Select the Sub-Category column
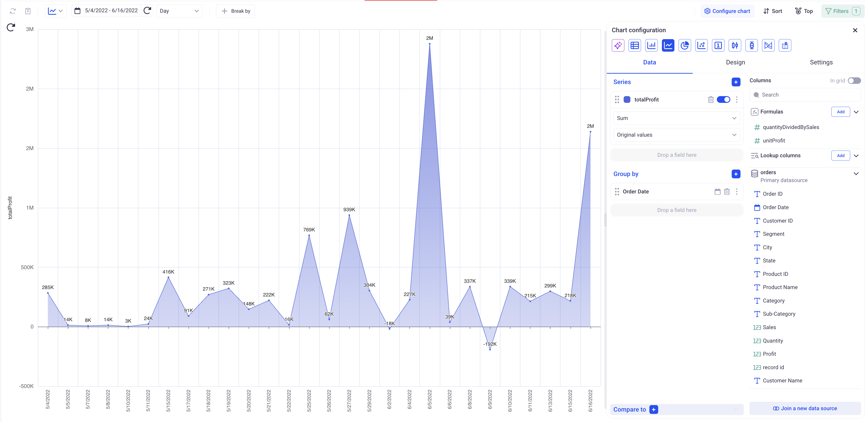This screenshot has height=422, width=868. pos(779,314)
